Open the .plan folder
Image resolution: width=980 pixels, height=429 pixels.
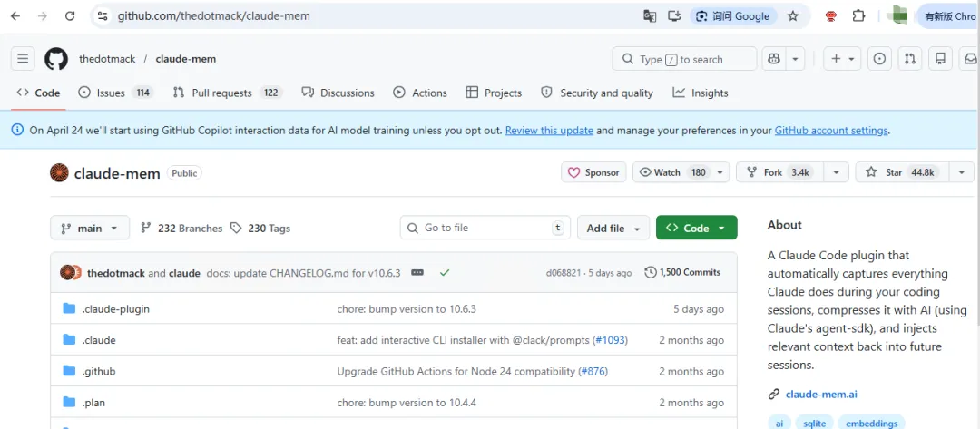(93, 403)
